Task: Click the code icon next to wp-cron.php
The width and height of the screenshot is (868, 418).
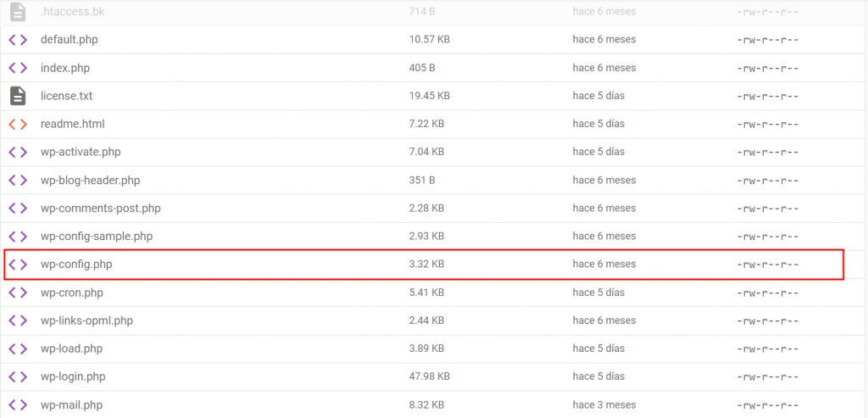Action: [x=18, y=293]
